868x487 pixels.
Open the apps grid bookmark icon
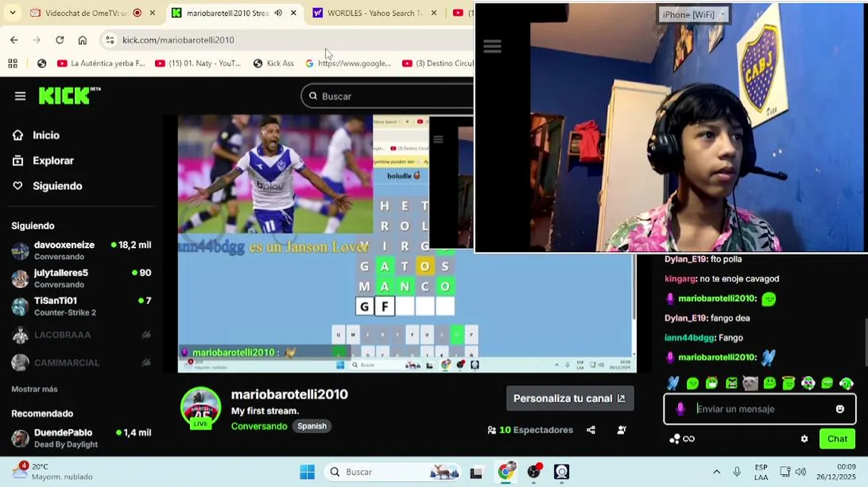pos(13,63)
